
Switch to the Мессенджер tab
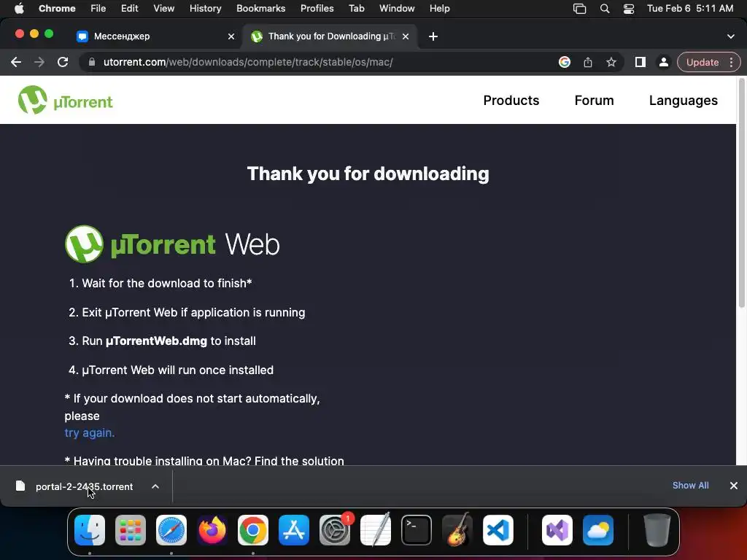(155, 36)
